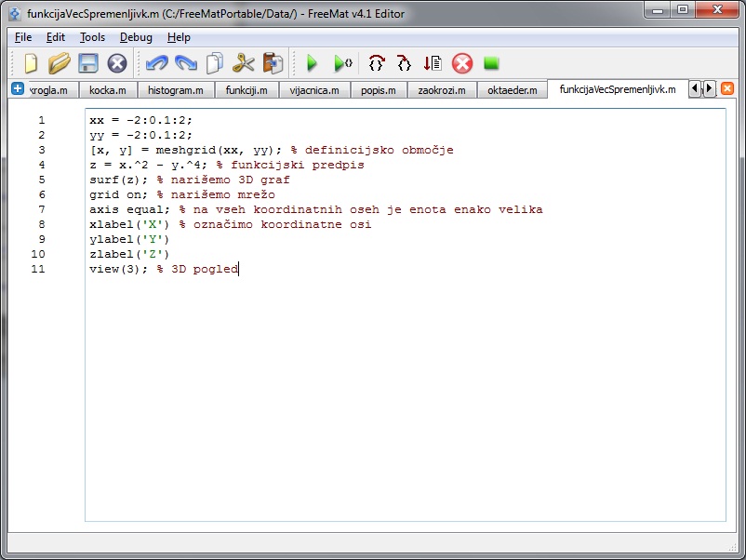
Task: Open the File menu
Action: [x=23, y=37]
